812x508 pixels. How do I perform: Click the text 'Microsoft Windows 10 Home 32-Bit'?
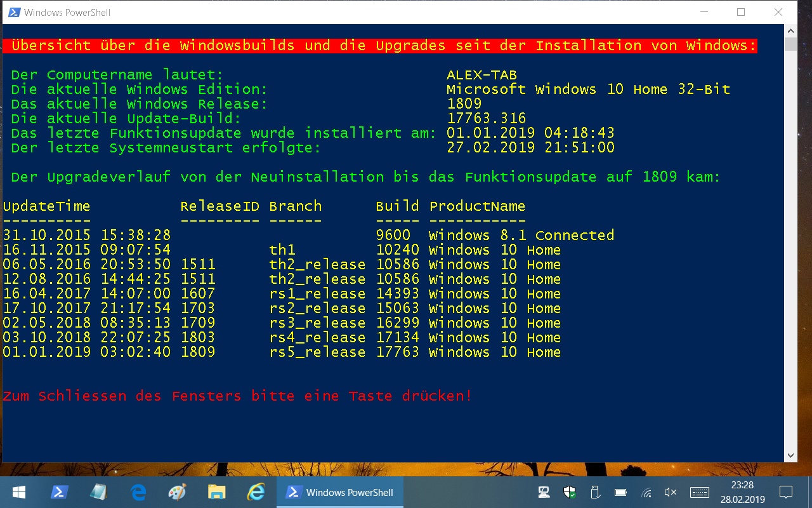588,90
